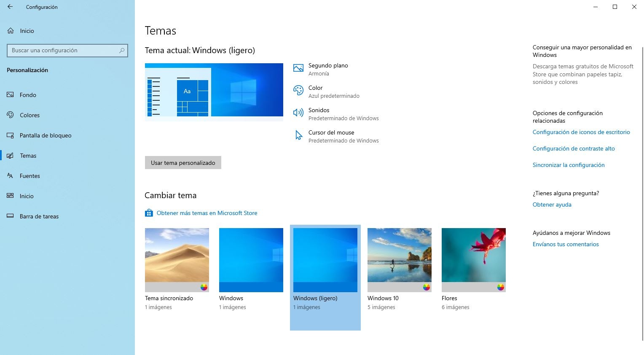Viewport: 644px width, 355px height.
Task: Open Colores settings page
Action: pyautogui.click(x=67, y=115)
